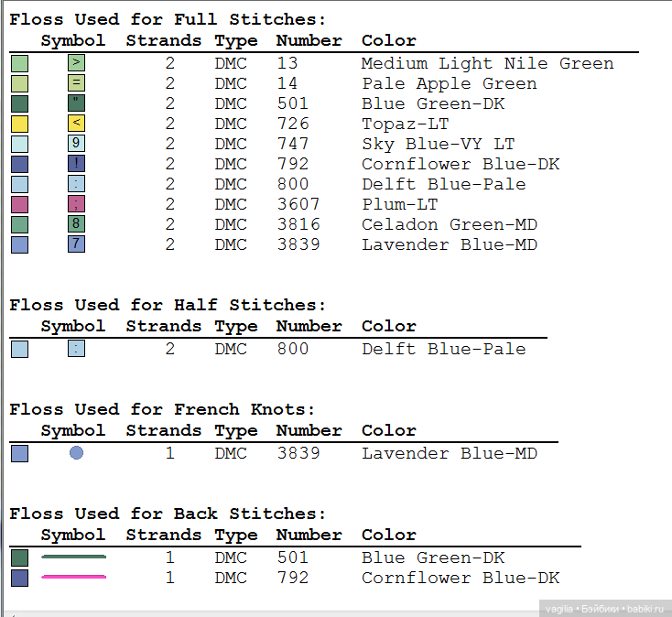Click the yellow '<' symbol for Topaz-LT
Viewport: 672px width, 617px height.
point(76,124)
